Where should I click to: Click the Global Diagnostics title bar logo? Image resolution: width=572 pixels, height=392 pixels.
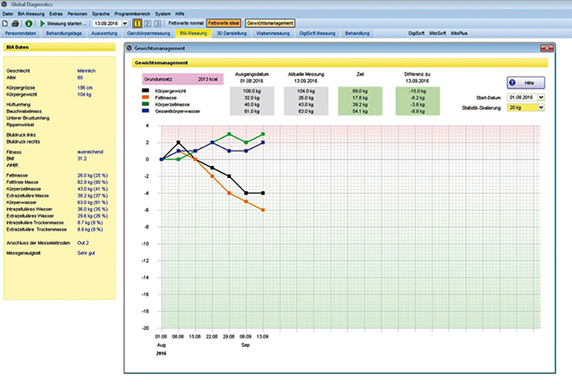coord(4,4)
